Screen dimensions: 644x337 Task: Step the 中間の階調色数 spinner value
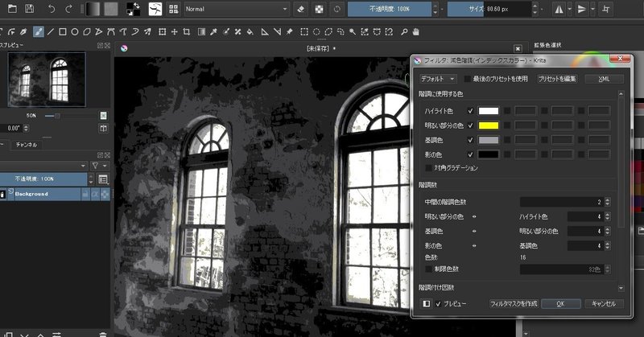pyautogui.click(x=608, y=202)
